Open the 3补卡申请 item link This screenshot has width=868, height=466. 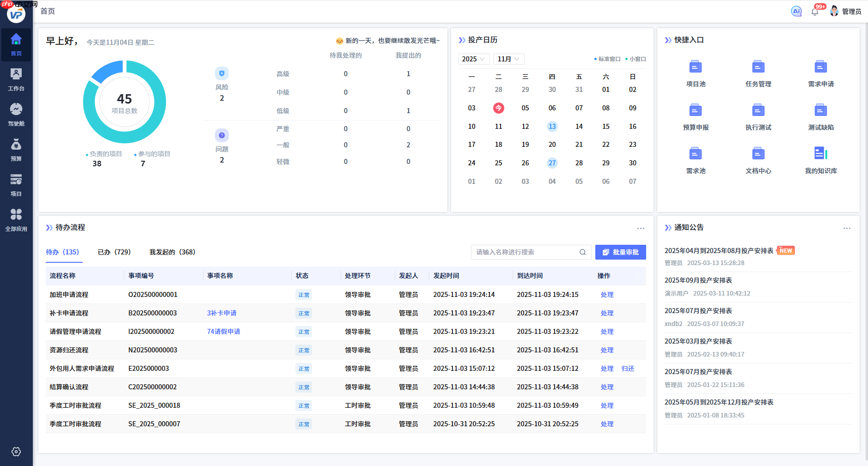(221, 313)
